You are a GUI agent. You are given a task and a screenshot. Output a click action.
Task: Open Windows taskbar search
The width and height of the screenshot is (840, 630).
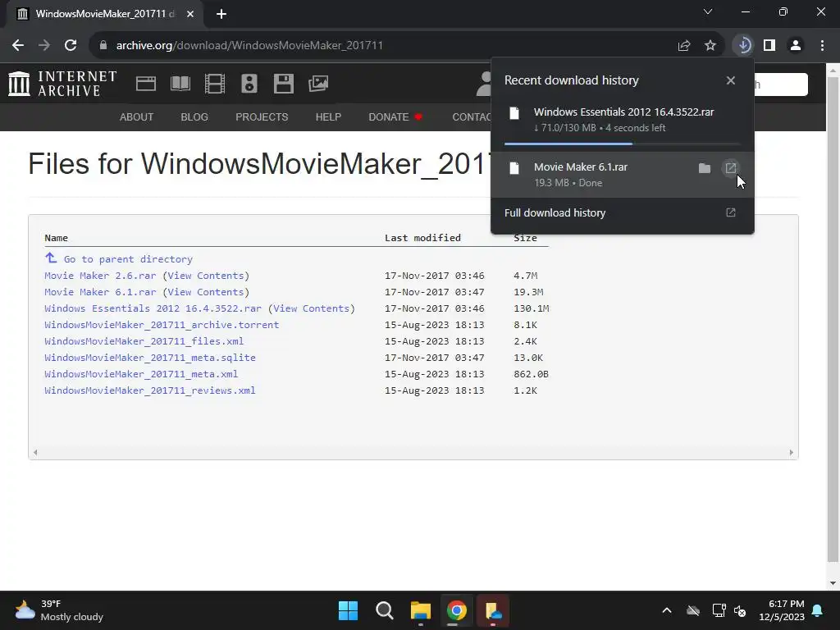pyautogui.click(x=384, y=610)
